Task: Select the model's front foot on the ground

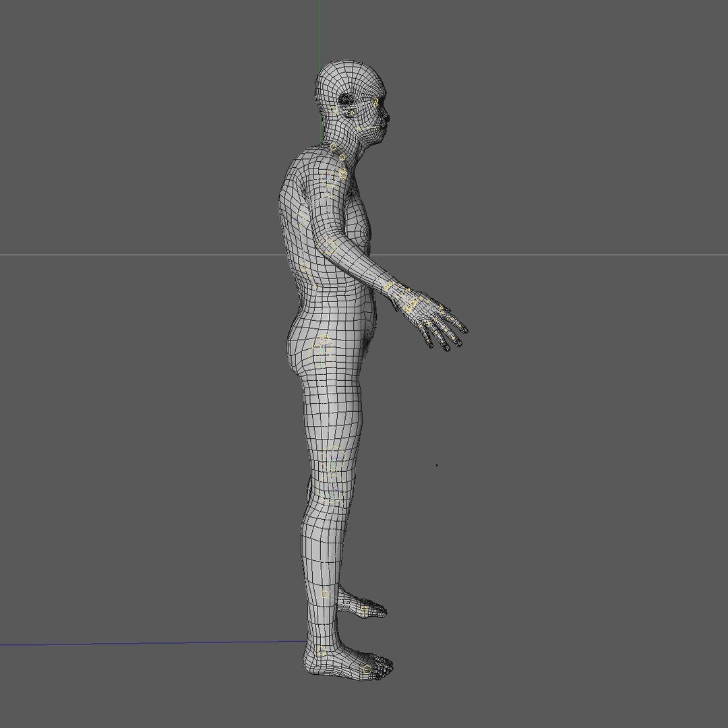Action: (x=348, y=661)
